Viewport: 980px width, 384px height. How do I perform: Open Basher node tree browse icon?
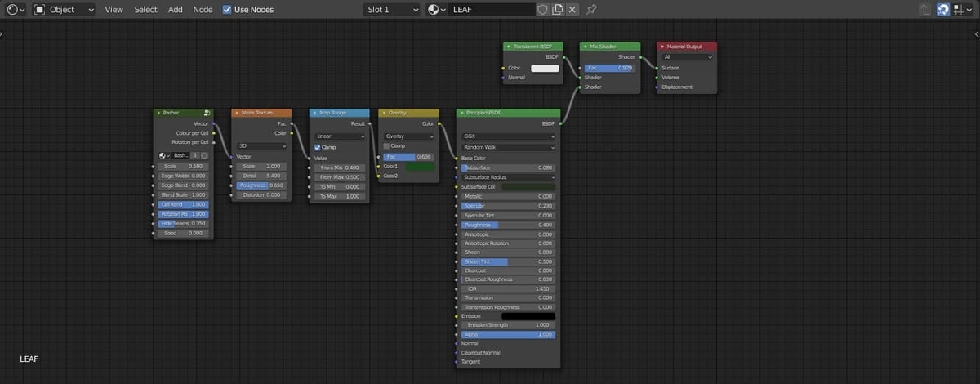(x=164, y=155)
